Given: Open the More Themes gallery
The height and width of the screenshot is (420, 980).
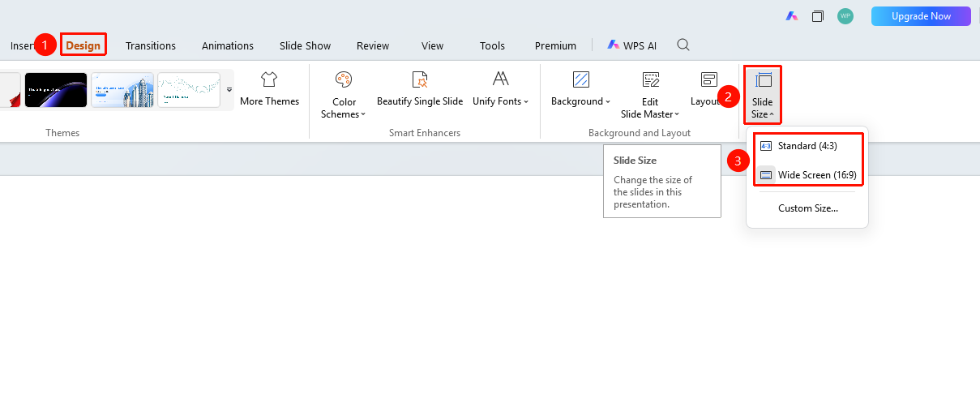Looking at the screenshot, I should (269, 88).
